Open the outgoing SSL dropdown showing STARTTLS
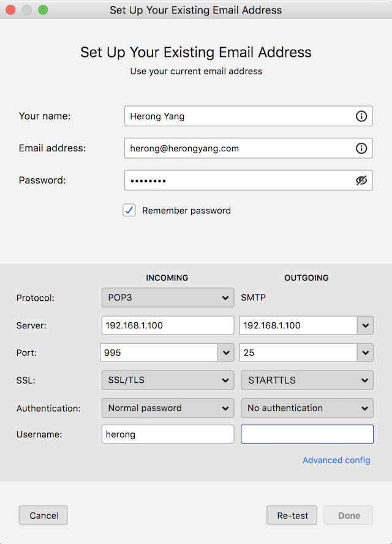Viewport: 392px width, 544px height. tap(307, 380)
